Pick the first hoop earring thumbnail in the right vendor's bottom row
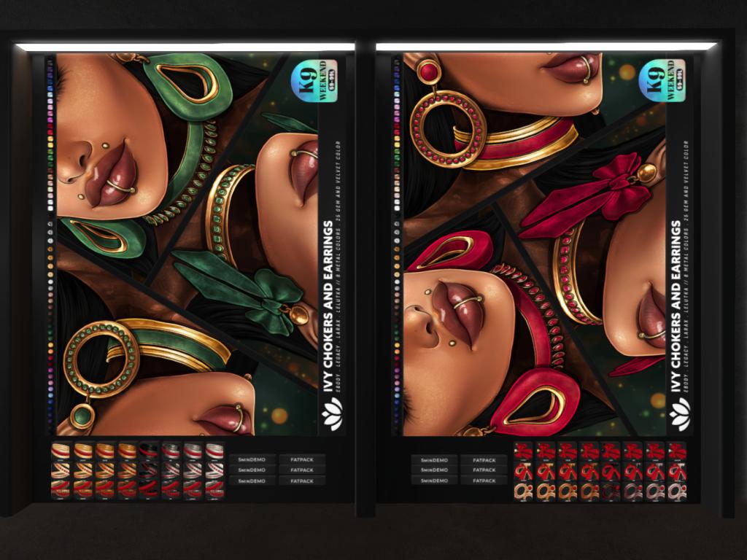 [x=523, y=491]
